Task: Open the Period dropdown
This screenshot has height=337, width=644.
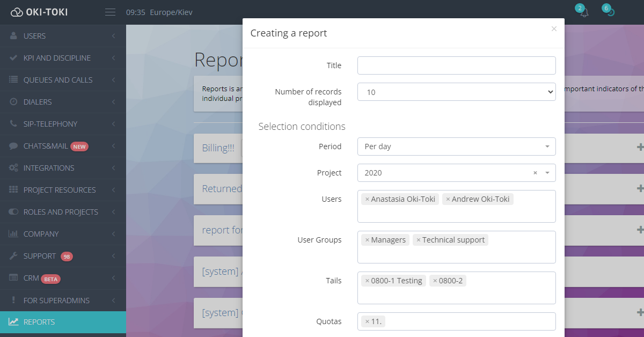Action: pos(456,146)
